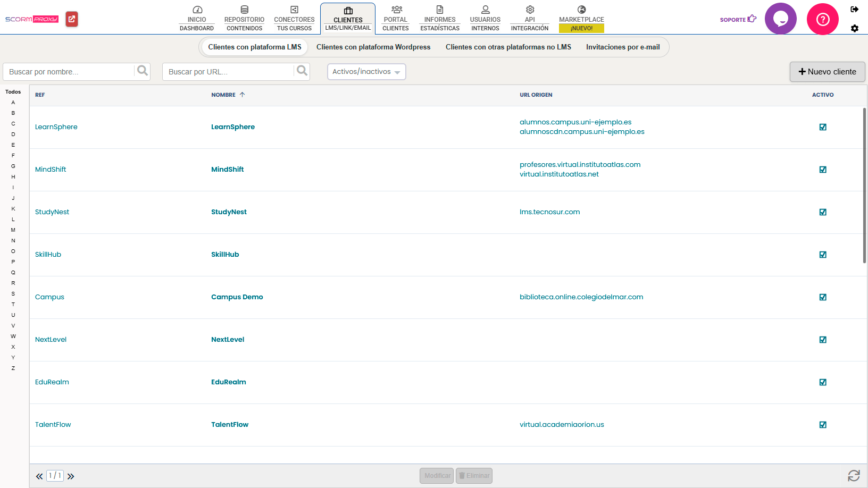Toggle the active checkbox for SkillHub
Viewport: 868px width, 488px height.
tap(823, 255)
